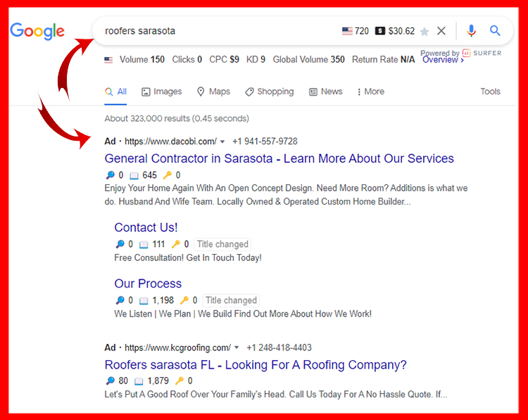Click the 720 volume value in search bar
The height and width of the screenshot is (420, 528).
362,31
